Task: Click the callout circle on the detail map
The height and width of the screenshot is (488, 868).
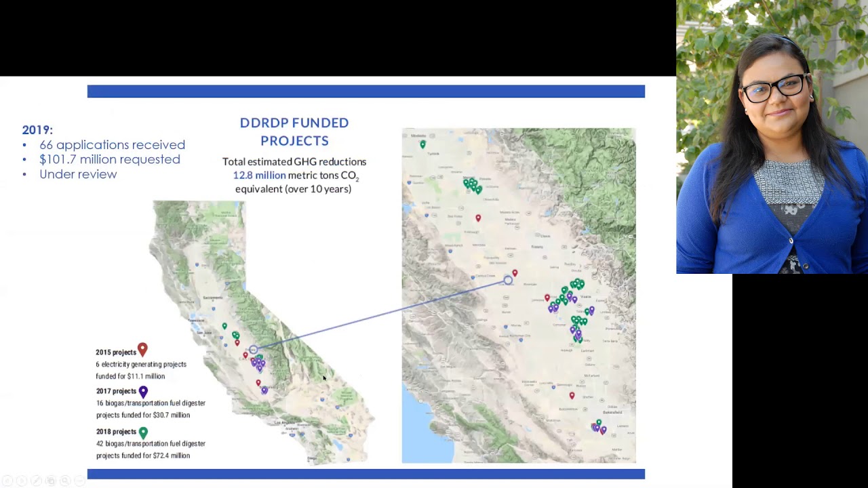Action: [508, 280]
